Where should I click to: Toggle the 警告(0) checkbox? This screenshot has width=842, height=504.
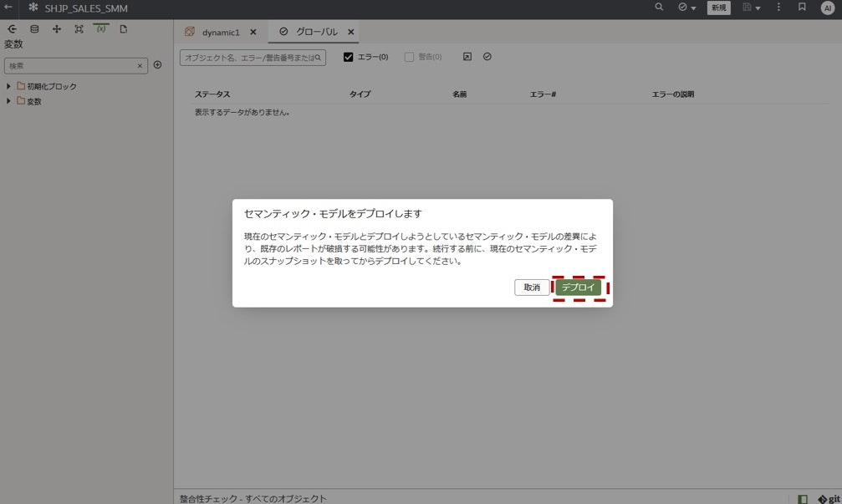pos(409,57)
